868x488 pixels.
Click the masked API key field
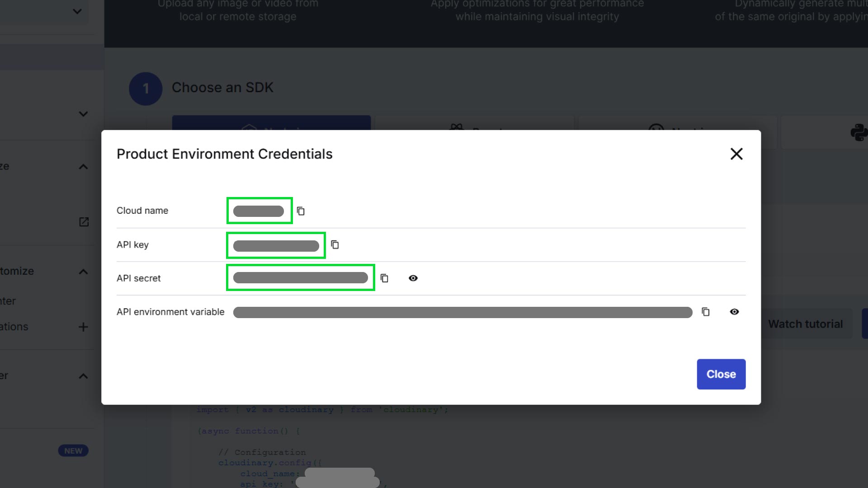(x=276, y=246)
